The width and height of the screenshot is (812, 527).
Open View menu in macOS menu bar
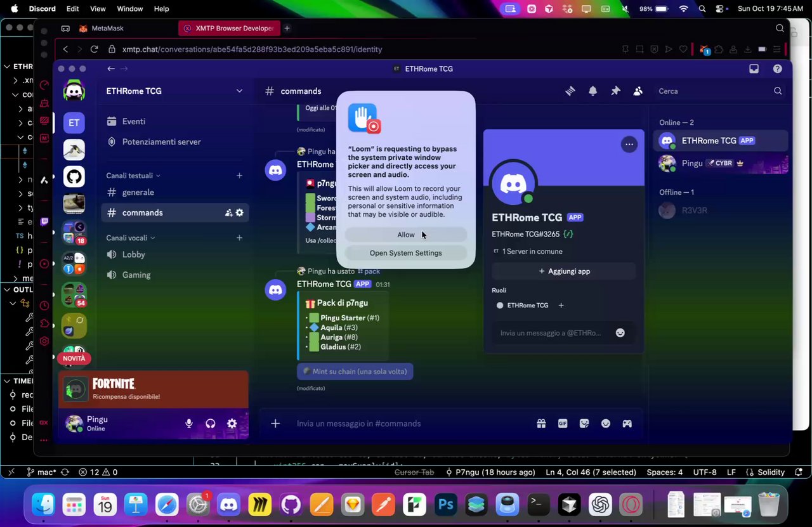[98, 9]
